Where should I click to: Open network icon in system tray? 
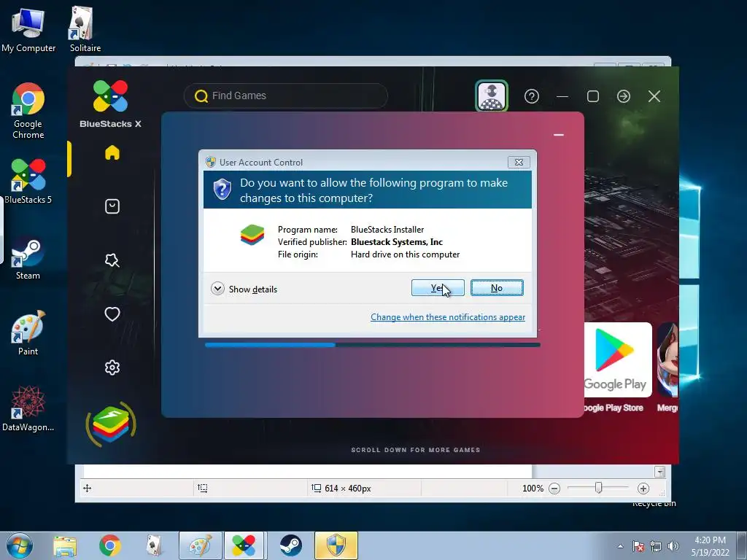click(656, 546)
